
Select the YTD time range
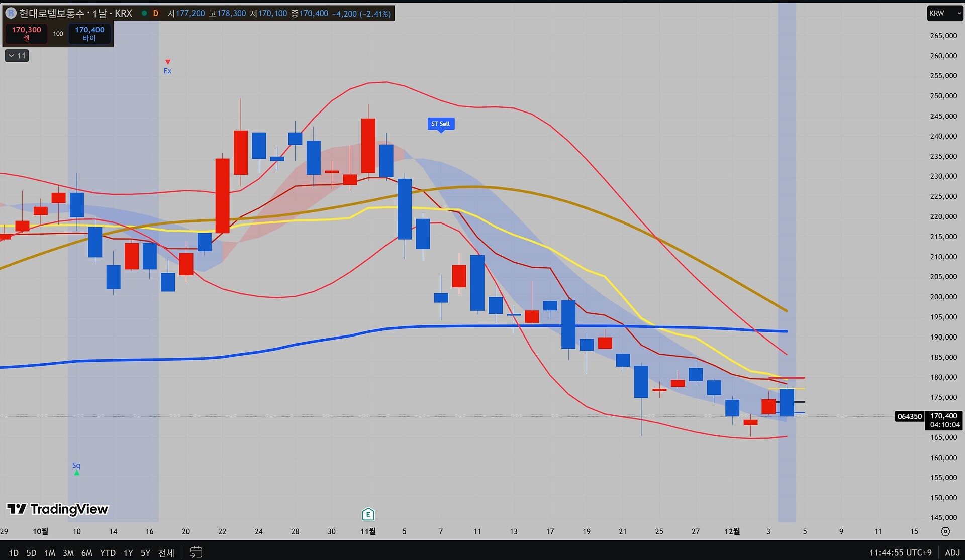tap(108, 553)
